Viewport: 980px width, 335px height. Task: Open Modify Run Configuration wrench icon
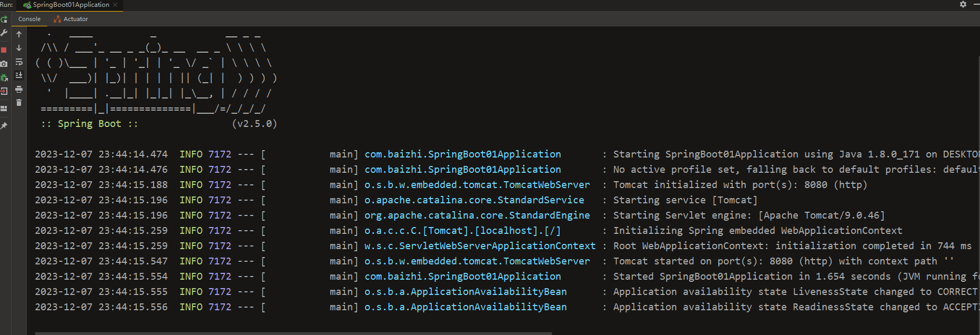click(4, 33)
